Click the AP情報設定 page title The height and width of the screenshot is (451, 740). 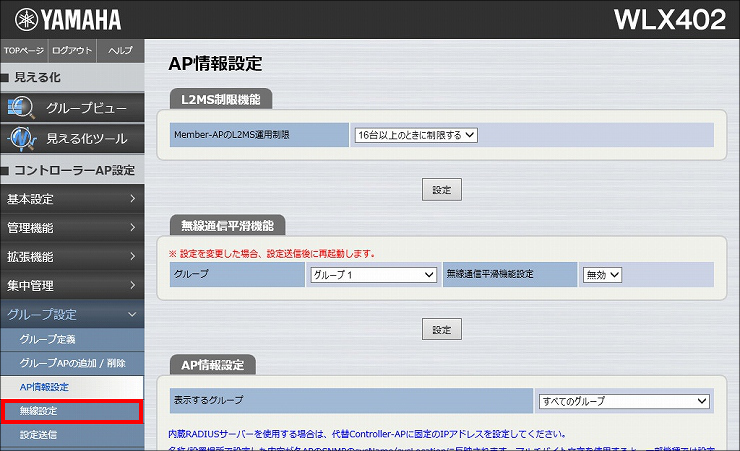tap(215, 64)
